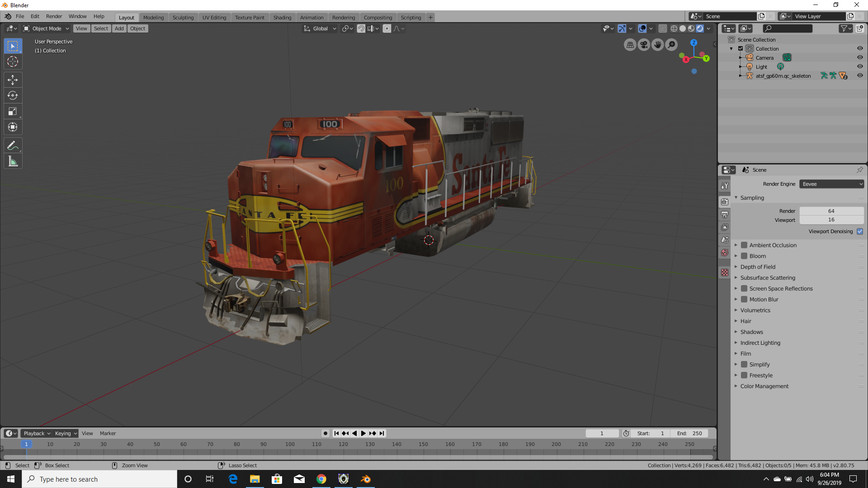Uncheck Viewport Denoising
The width and height of the screenshot is (868, 488).
point(860,231)
